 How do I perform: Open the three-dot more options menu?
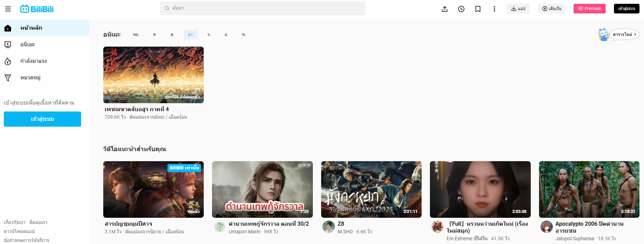pyautogui.click(x=494, y=9)
